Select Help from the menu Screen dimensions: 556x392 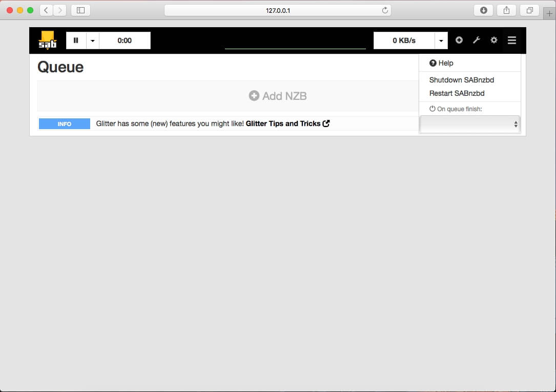click(441, 63)
